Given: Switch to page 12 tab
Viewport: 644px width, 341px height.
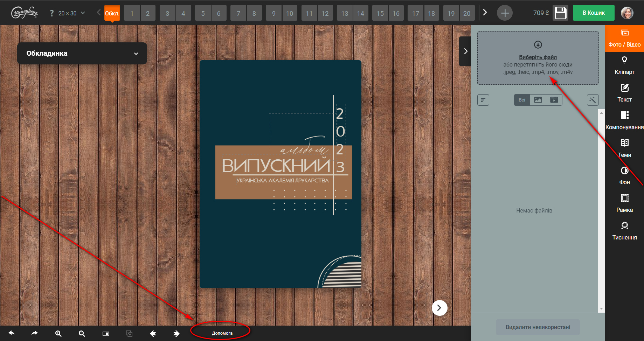Looking at the screenshot, I should [325, 13].
